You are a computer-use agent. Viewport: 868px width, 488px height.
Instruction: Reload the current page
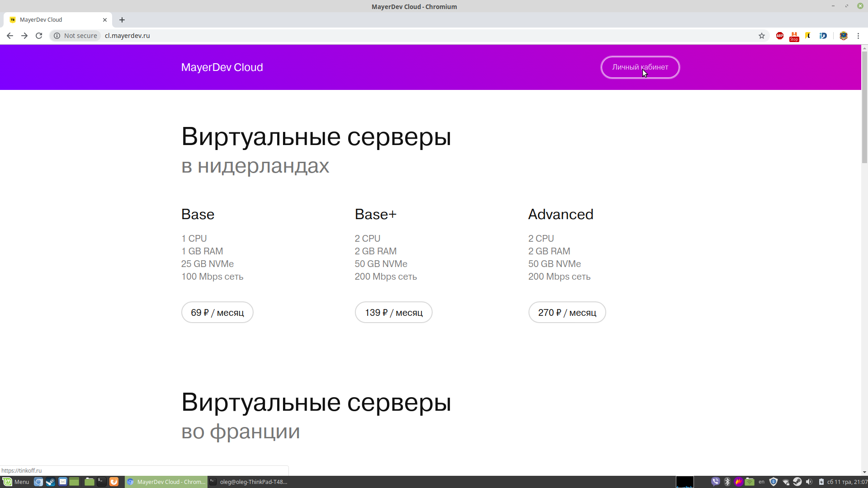[39, 36]
